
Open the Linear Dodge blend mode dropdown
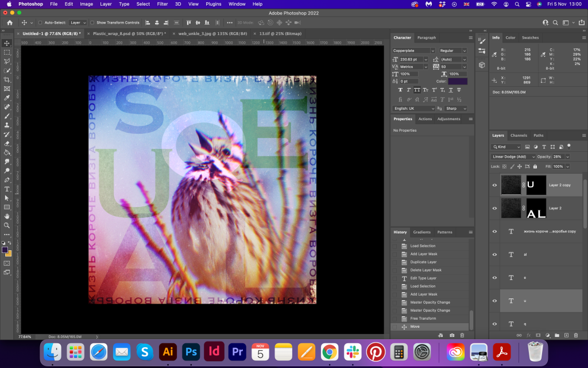[x=513, y=156]
